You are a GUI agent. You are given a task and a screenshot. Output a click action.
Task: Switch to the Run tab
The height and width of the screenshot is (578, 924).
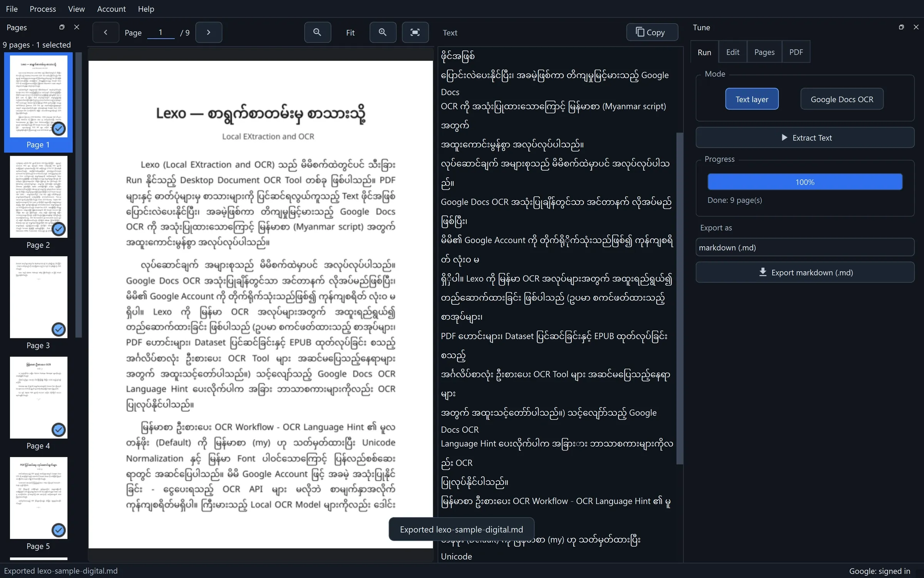coord(704,52)
